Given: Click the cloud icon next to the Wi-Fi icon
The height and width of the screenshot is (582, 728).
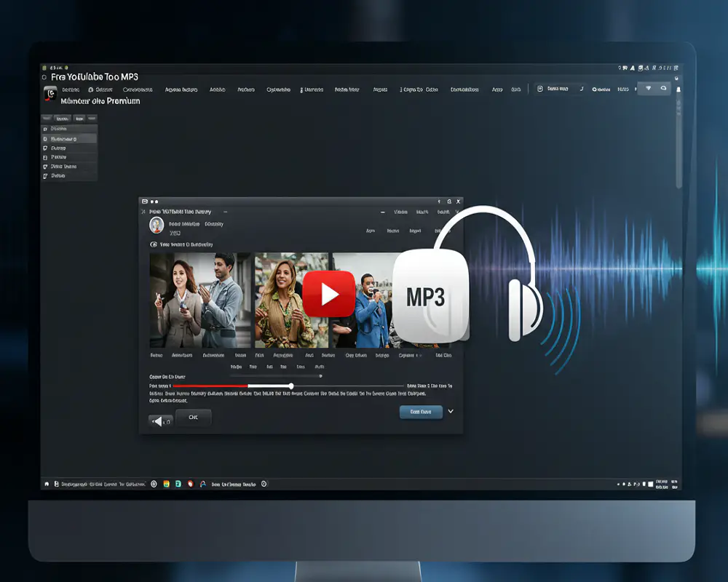Looking at the screenshot, I should (663, 88).
